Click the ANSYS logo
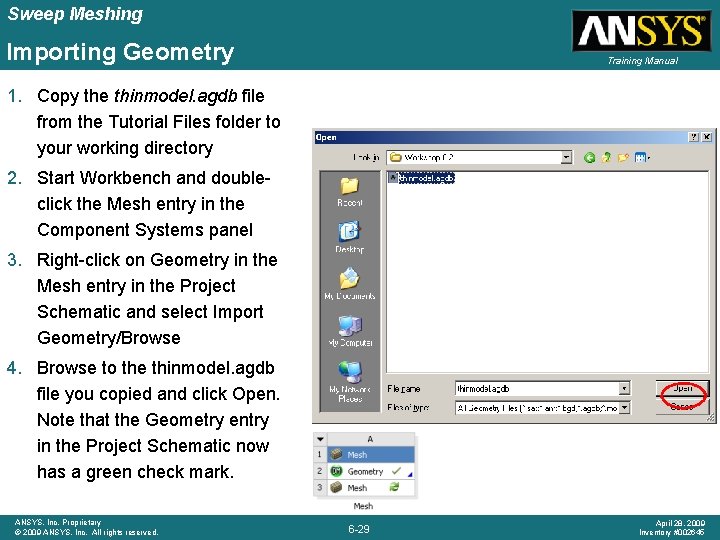Image resolution: width=720 pixels, height=540 pixels. (642, 30)
